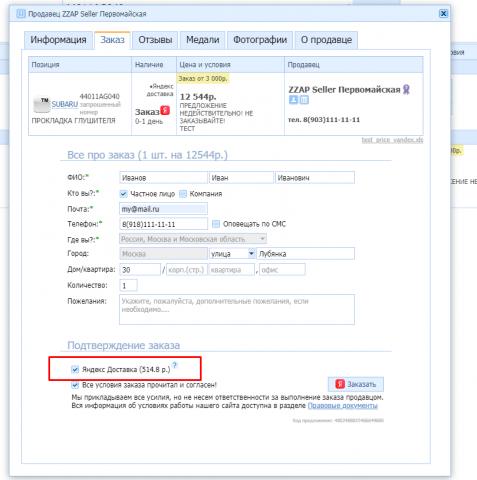Click the purple medal ribbon icon by seller name
Viewport: 477px width, 480px height.
(406, 89)
